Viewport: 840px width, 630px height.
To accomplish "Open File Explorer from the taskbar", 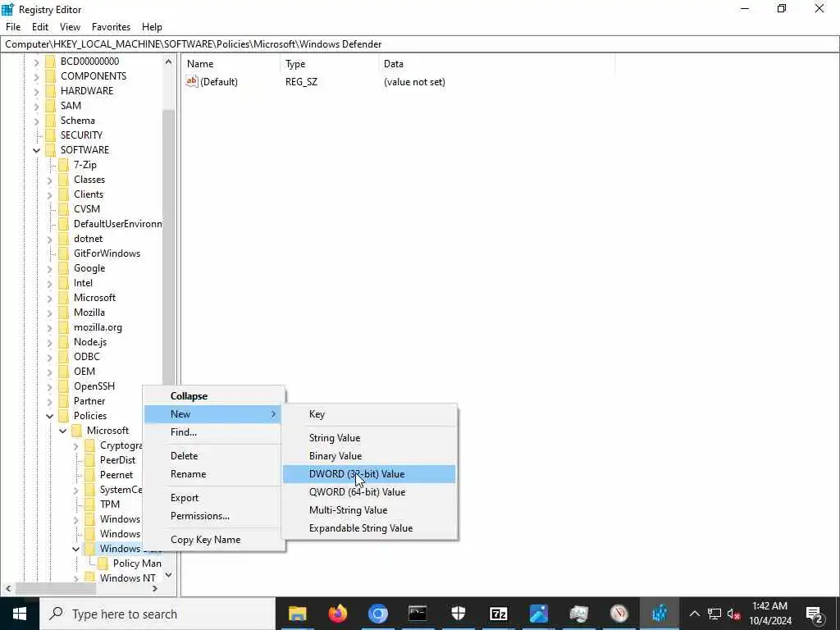I will point(297,614).
